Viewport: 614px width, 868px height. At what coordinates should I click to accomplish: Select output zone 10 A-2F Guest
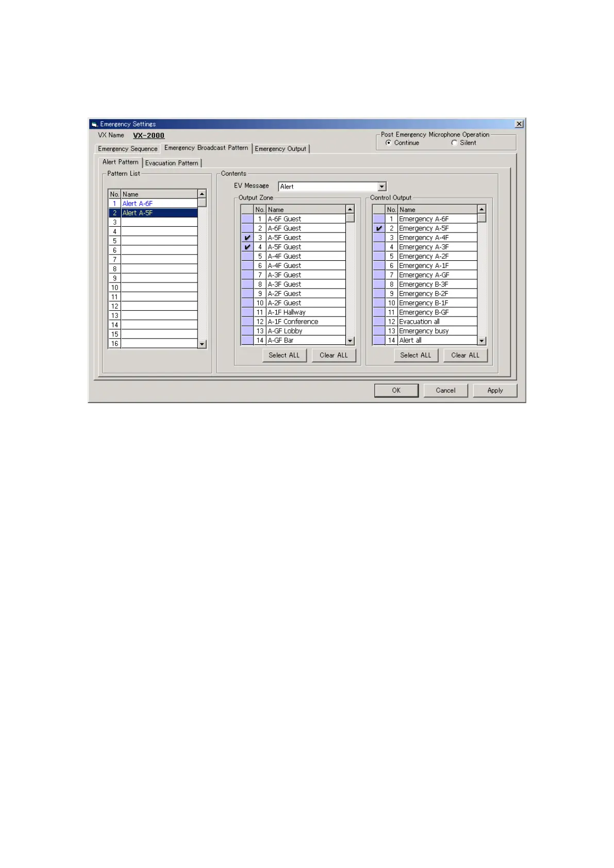click(x=306, y=303)
